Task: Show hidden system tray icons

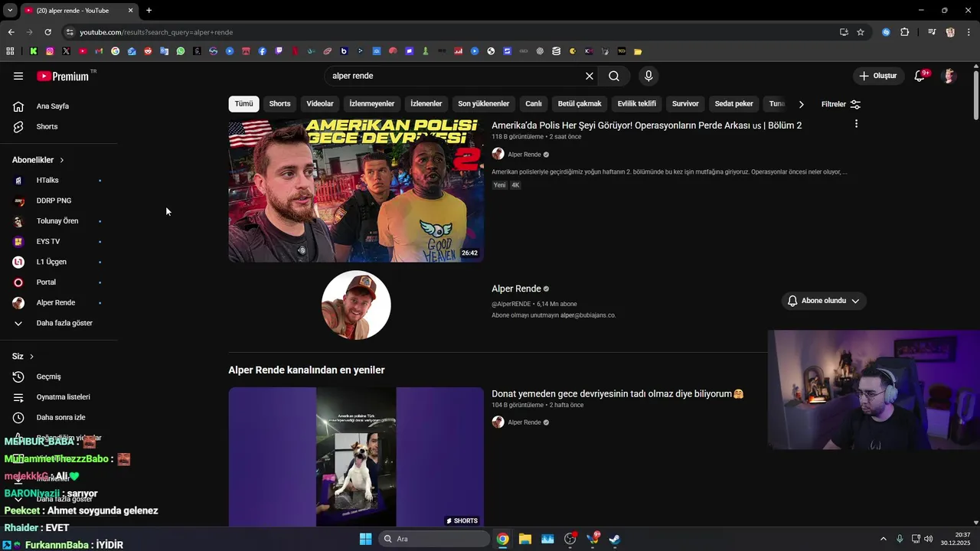Action: 883,539
